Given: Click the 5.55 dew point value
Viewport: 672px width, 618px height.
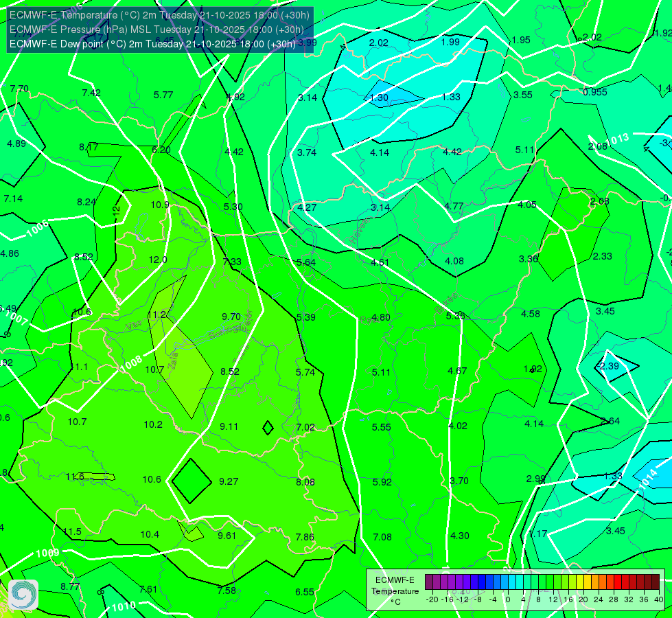Looking at the screenshot, I should 381,427.
